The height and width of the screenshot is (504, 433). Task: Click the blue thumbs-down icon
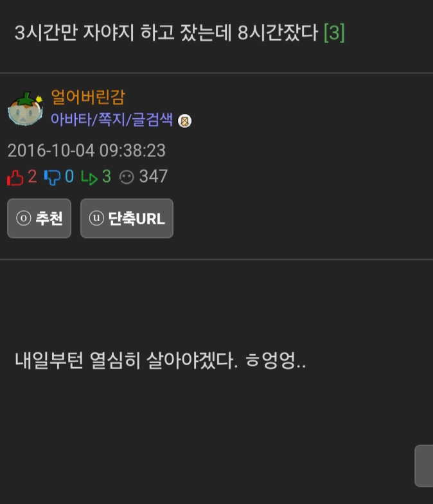[x=53, y=177]
